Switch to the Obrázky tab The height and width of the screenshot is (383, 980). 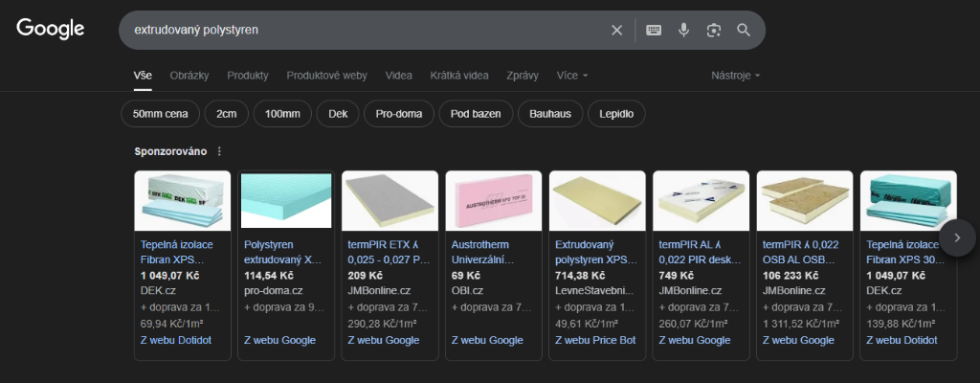pos(189,75)
